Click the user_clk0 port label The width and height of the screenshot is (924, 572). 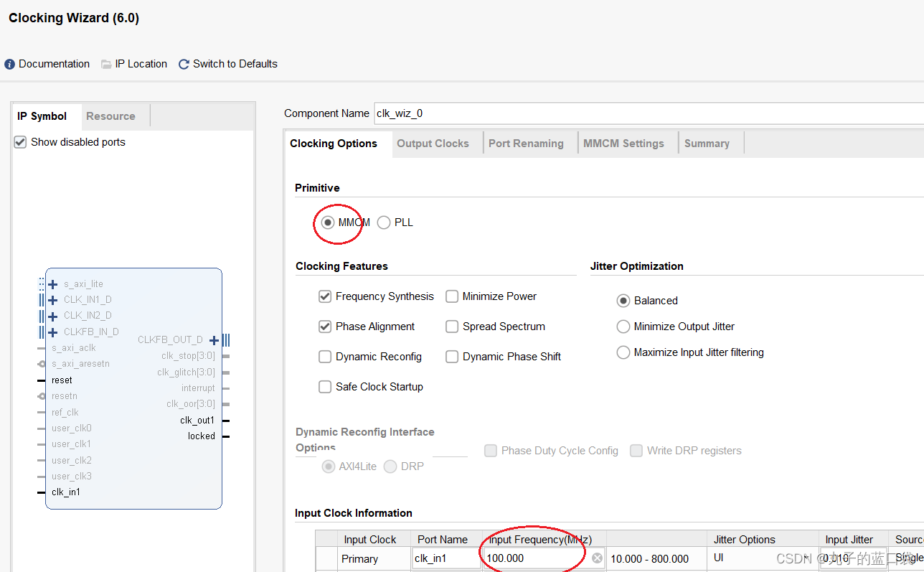72,428
